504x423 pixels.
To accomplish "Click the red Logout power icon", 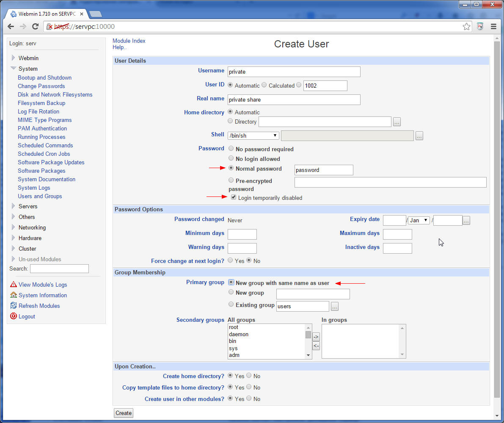I will tap(14, 316).
